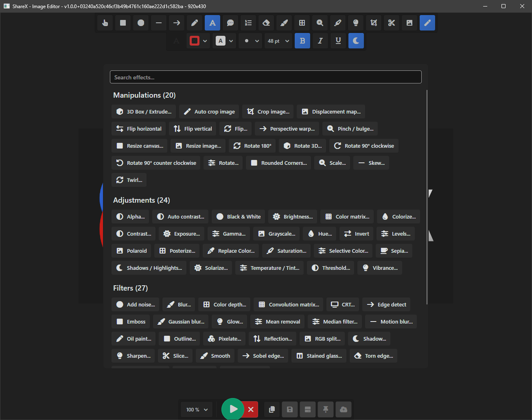Toggle Underline text formatting
The height and width of the screenshot is (420, 532).
tap(338, 41)
